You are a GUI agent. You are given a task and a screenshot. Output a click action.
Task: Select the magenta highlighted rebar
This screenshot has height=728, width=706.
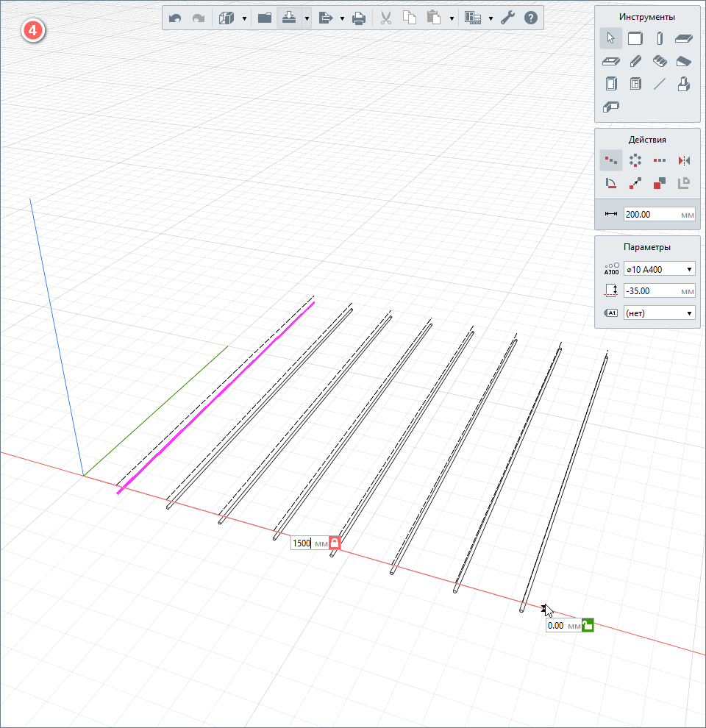[x=215, y=397]
